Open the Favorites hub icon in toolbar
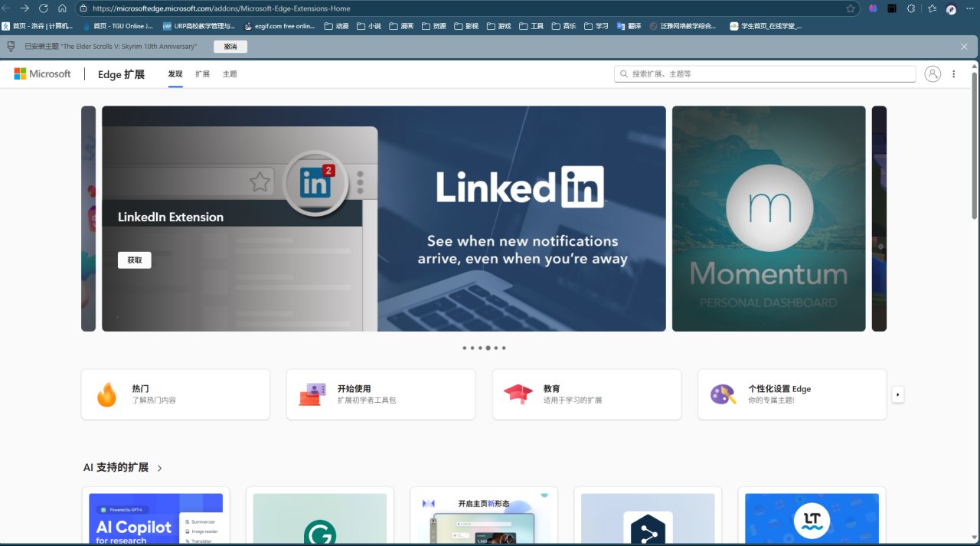980x546 pixels. point(932,8)
